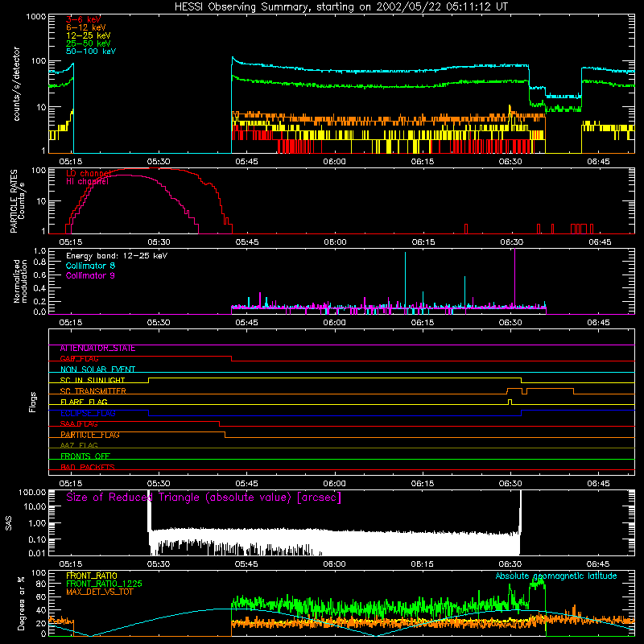Click the FLARE_FLAG pulse near 06:30
The image size is (644, 644).
pyautogui.click(x=510, y=402)
